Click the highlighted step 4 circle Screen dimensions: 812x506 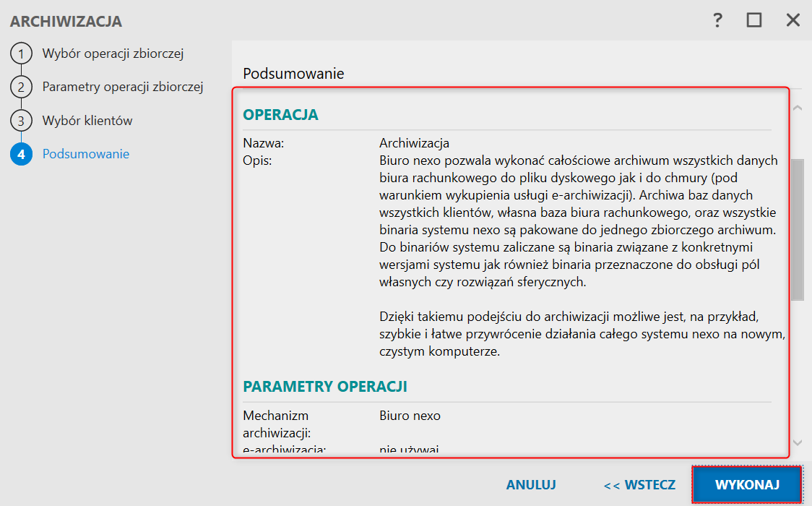pyautogui.click(x=22, y=155)
